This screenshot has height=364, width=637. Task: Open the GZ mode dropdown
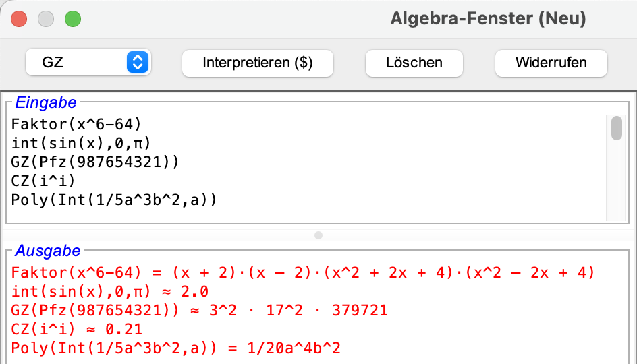tap(88, 63)
